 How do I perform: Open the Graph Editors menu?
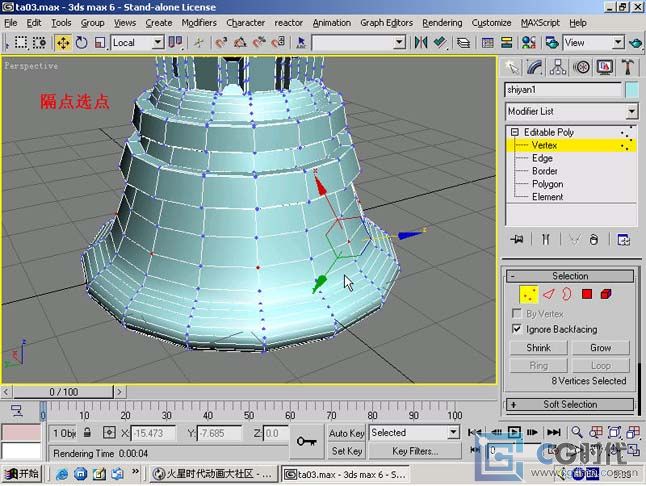pos(386,23)
